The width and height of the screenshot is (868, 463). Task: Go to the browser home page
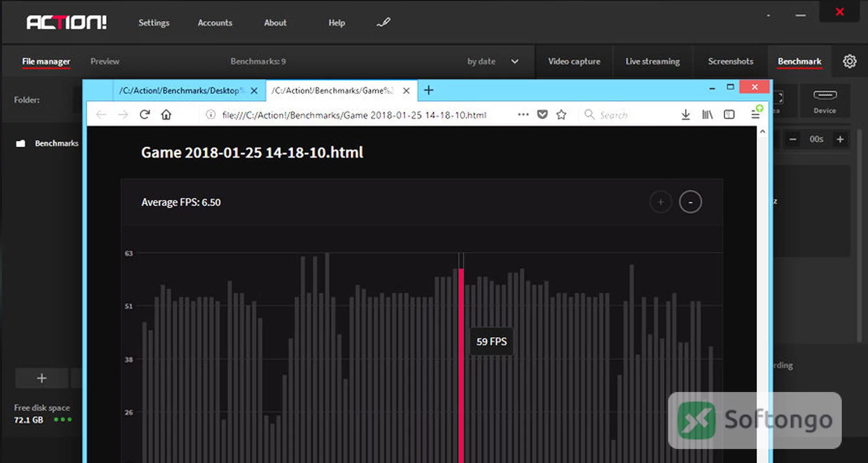pos(166,114)
